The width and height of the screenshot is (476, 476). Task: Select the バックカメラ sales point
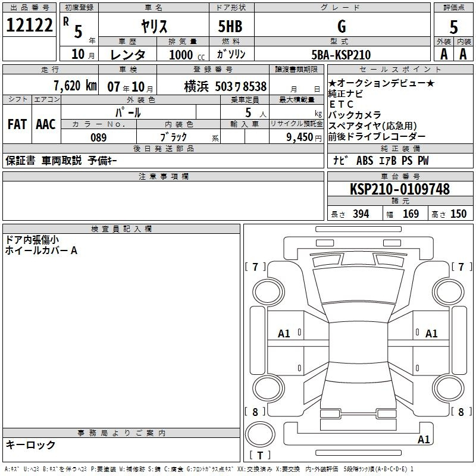[355, 115]
